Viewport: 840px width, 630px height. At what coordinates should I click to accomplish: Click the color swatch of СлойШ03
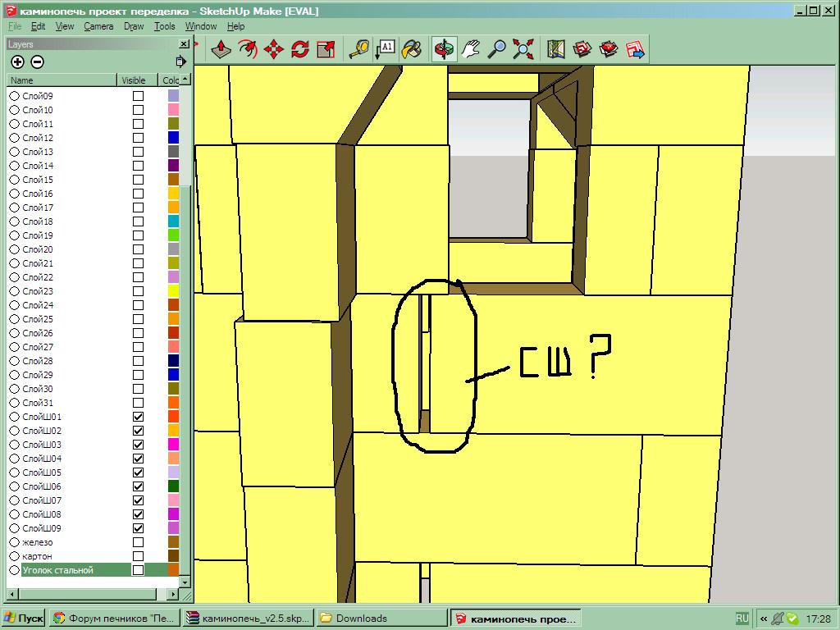point(173,445)
